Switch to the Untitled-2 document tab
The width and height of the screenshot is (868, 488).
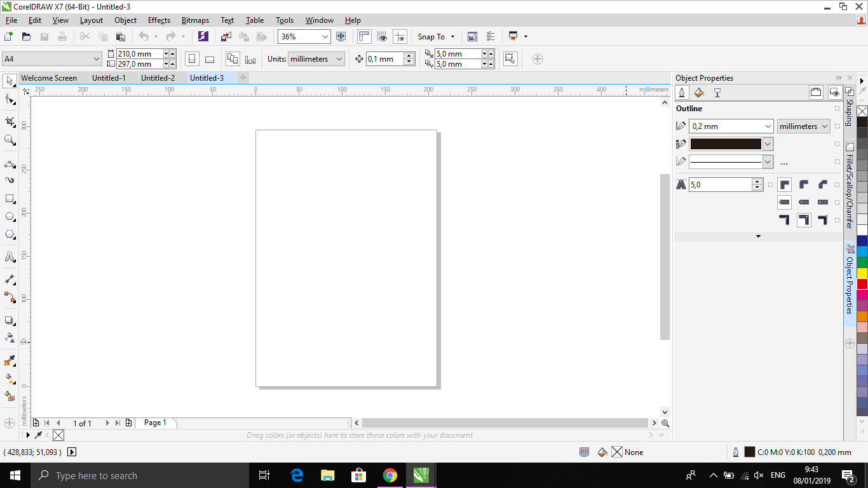[158, 78]
